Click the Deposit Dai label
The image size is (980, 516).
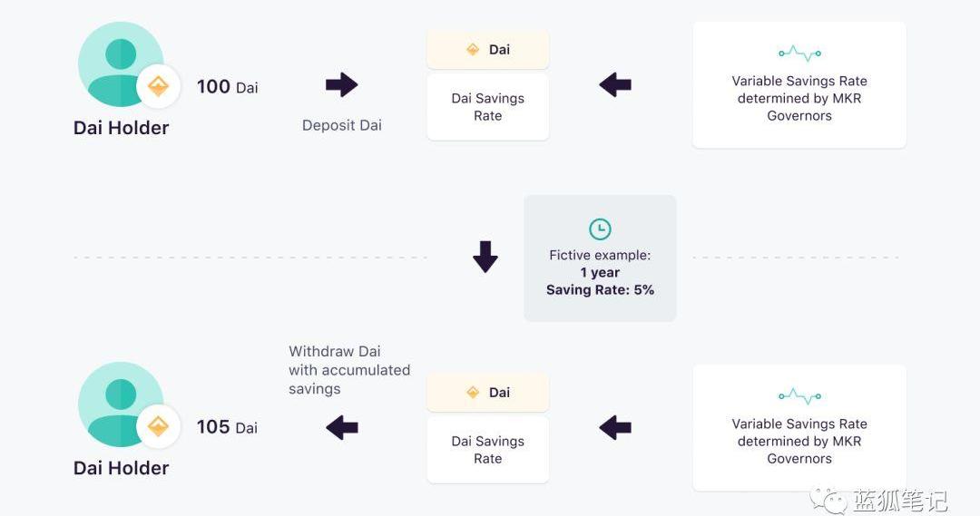[x=342, y=125]
